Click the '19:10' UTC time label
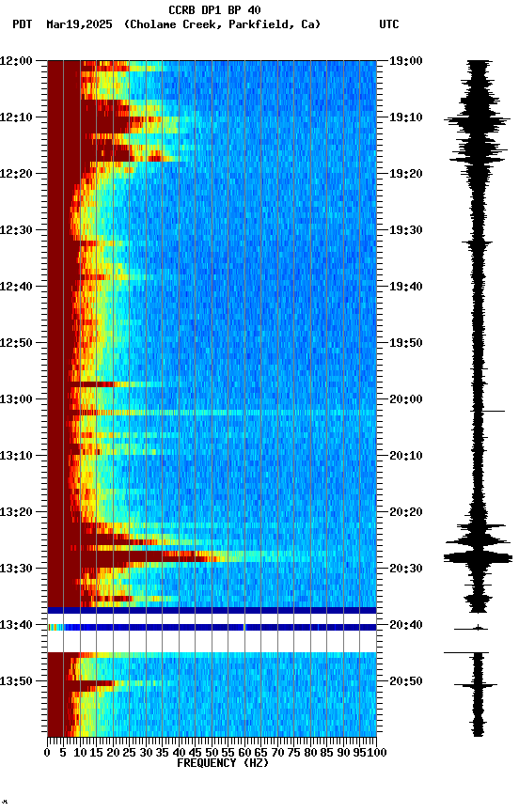The height and width of the screenshot is (812, 519). point(406,117)
